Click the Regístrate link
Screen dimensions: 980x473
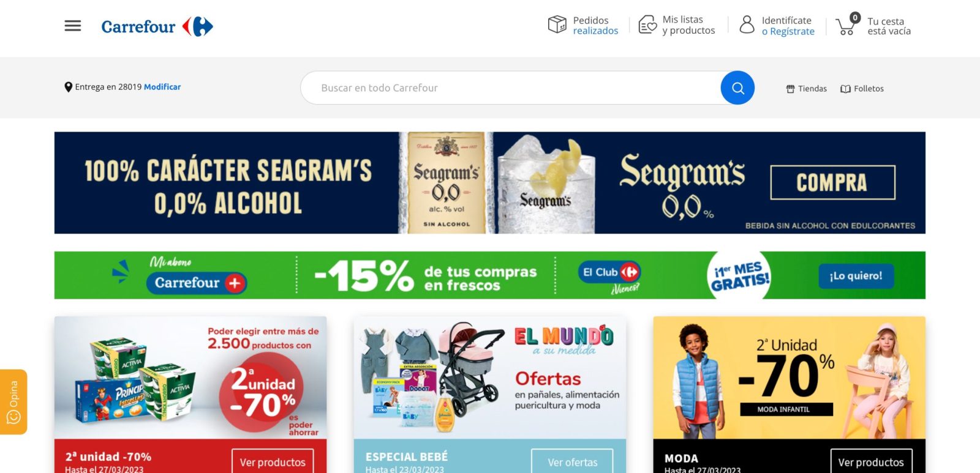pos(793,32)
